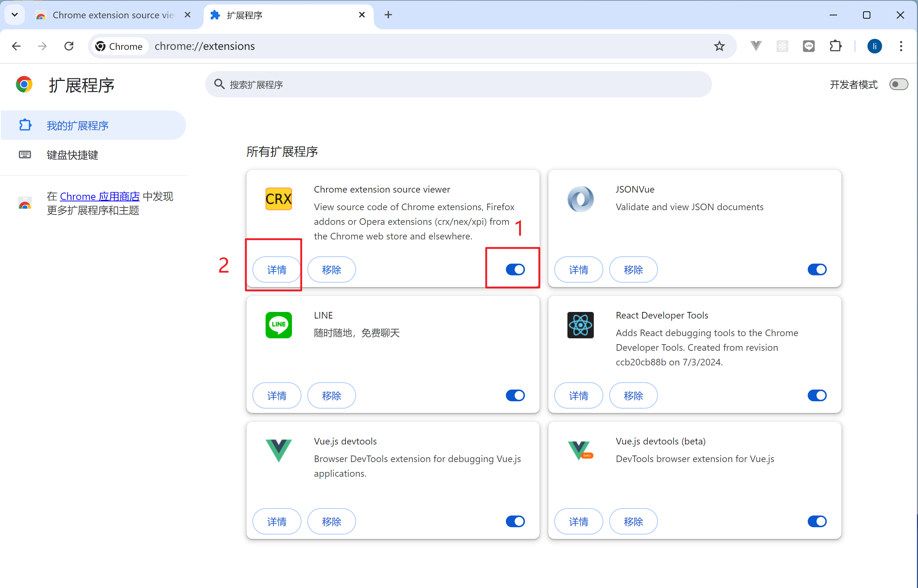
Task: Switch to the 扩展程序 tab
Action: point(288,15)
